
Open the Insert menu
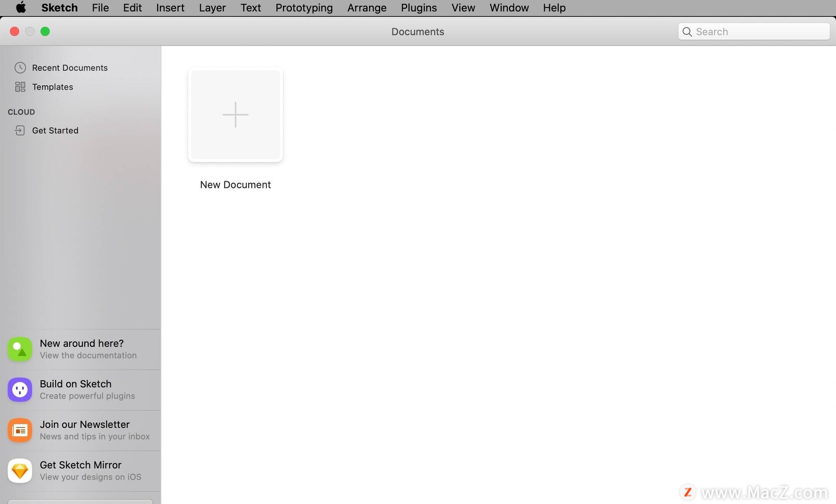tap(170, 7)
